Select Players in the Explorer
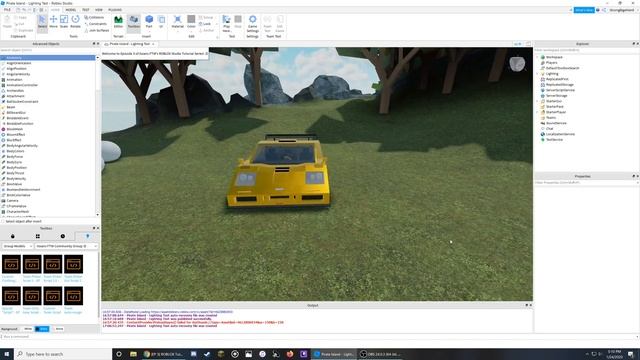 (x=551, y=63)
